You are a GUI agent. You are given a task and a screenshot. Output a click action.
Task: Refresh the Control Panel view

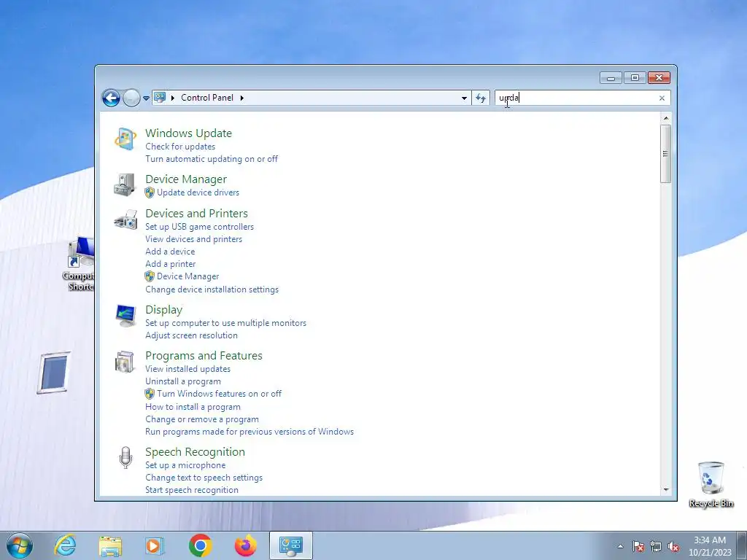click(x=481, y=98)
